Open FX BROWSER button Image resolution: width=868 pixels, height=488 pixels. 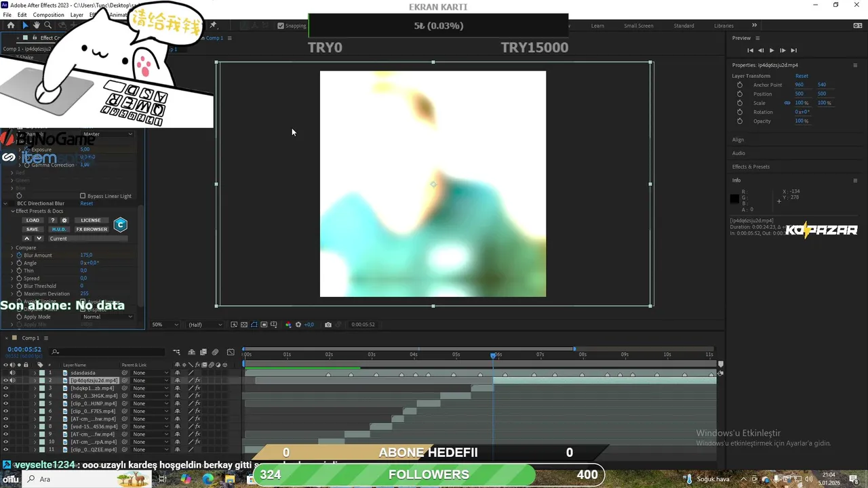coord(92,229)
